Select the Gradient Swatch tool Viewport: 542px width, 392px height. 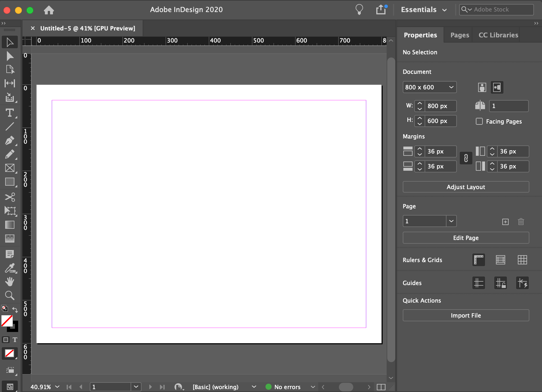10,225
